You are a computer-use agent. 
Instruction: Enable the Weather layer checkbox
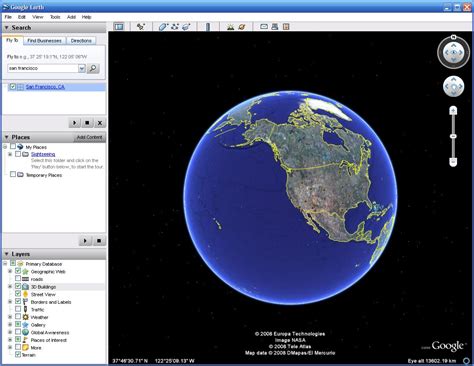pyautogui.click(x=18, y=317)
